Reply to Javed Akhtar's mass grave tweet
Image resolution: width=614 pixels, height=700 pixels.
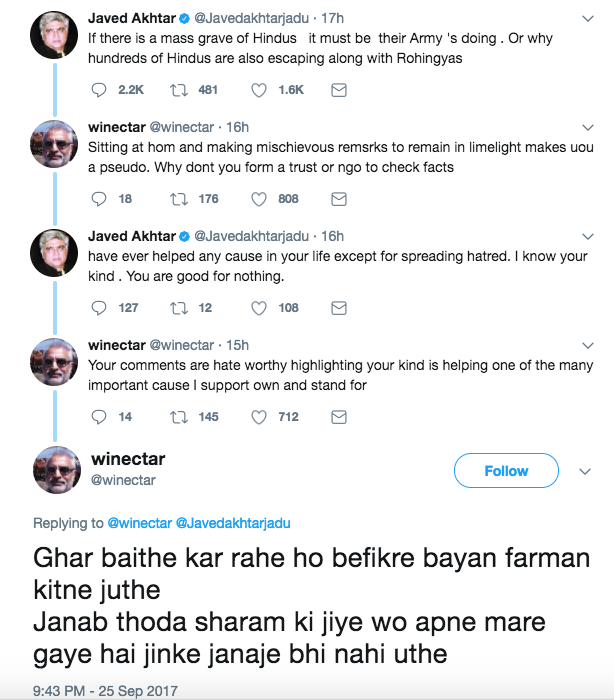tap(98, 90)
